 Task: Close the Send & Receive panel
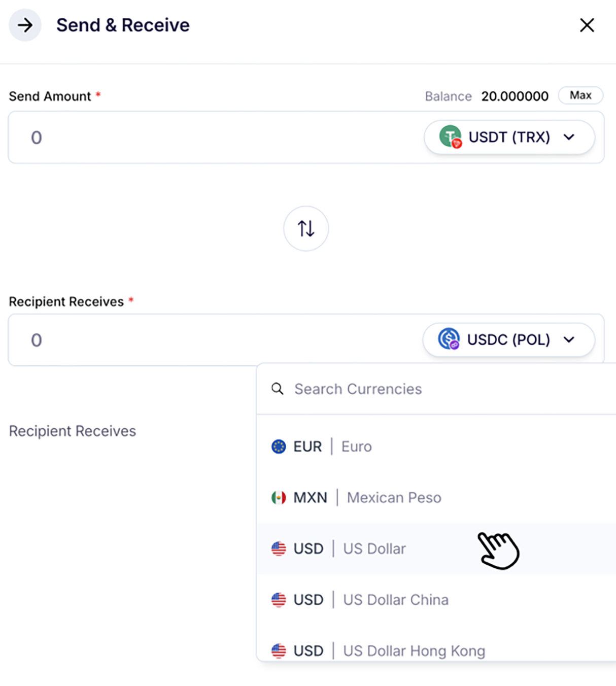587,25
